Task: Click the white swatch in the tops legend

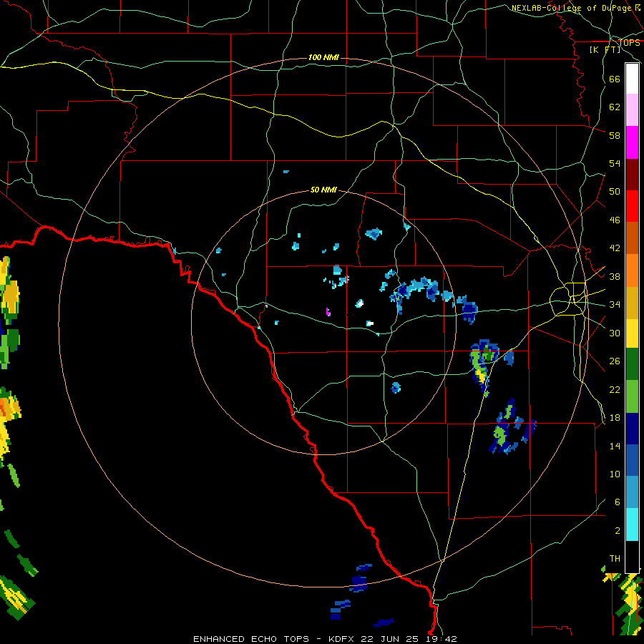Action: click(632, 79)
